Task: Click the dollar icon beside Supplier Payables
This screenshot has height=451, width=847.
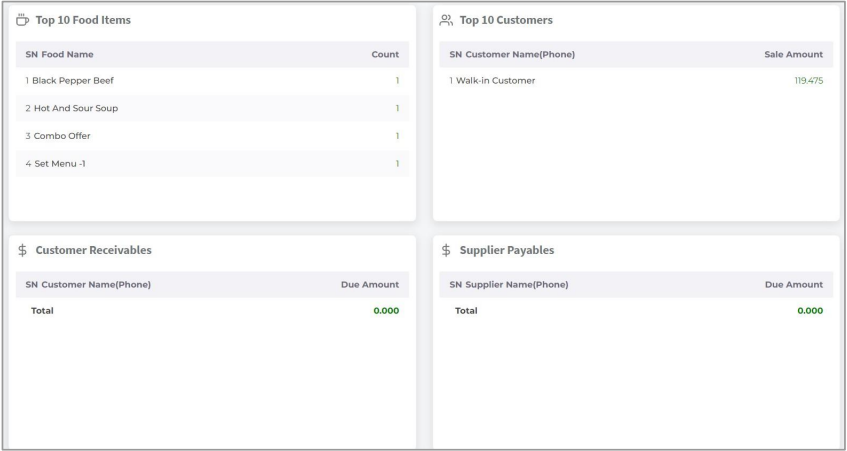Action: (x=446, y=250)
